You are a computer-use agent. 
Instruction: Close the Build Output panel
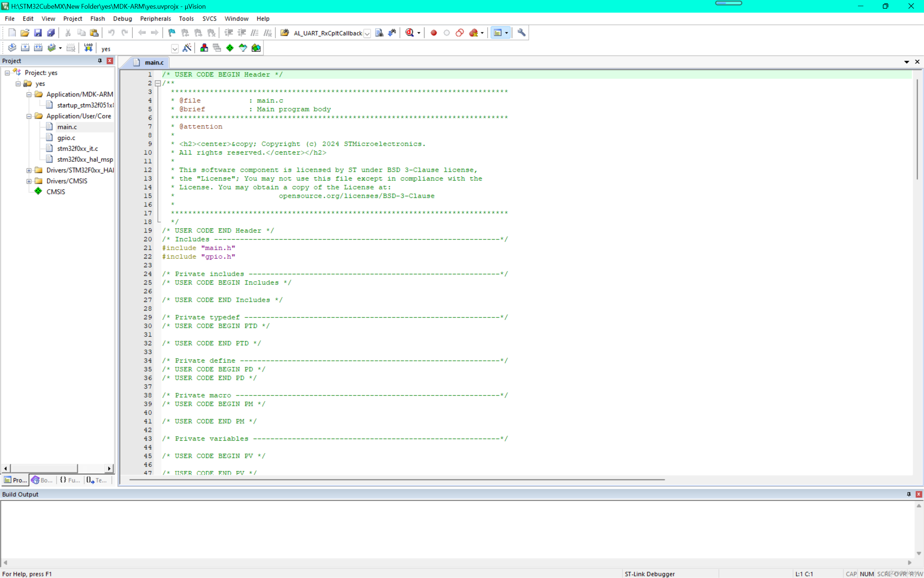pyautogui.click(x=919, y=494)
